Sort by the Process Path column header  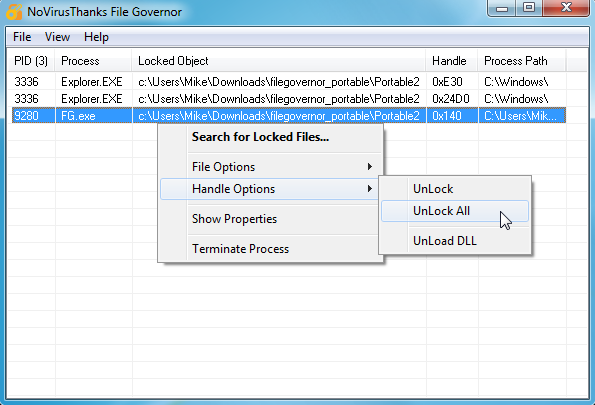pos(522,61)
